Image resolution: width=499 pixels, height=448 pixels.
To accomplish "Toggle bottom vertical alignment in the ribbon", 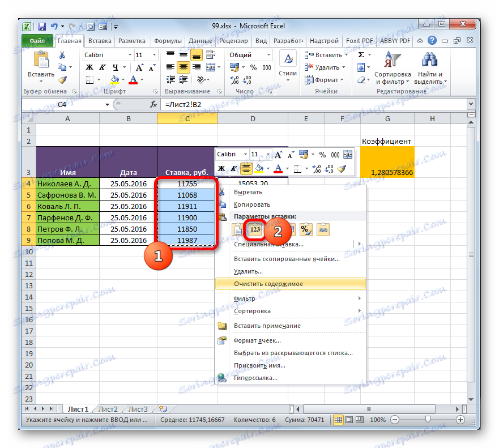I will click(197, 56).
